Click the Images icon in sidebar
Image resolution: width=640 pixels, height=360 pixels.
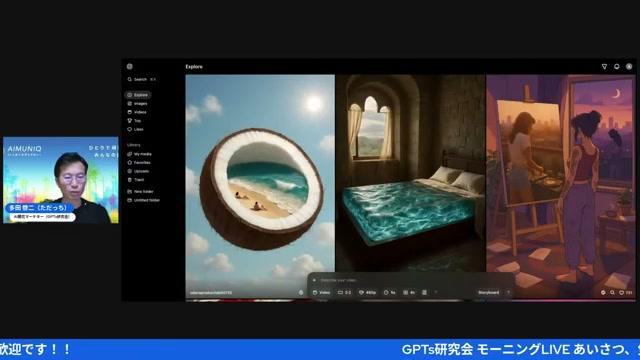coord(130,104)
